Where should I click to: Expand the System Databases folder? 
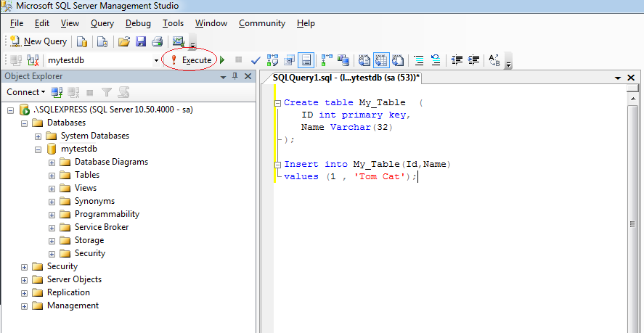coord(38,136)
